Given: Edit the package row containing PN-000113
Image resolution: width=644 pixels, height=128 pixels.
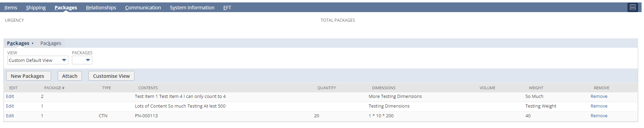Looking at the screenshot, I should point(10,116).
